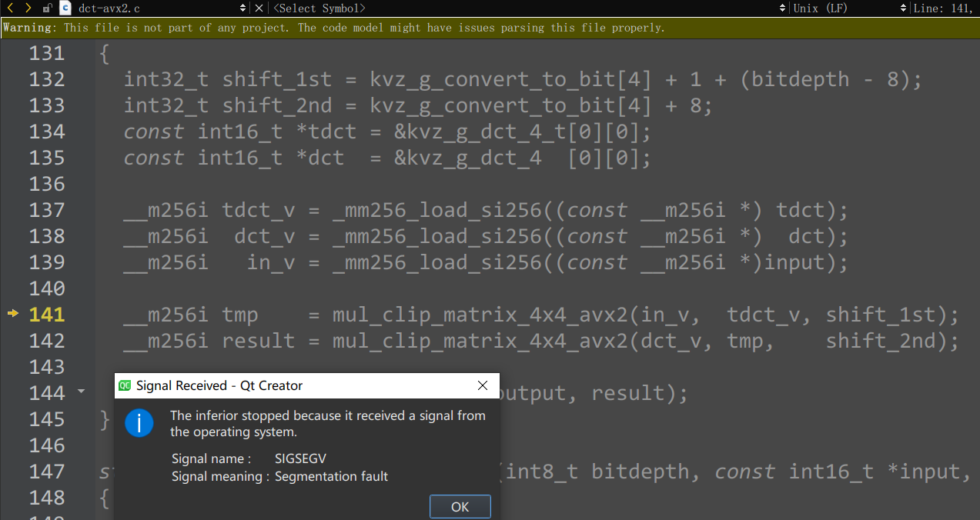
Task: Click the blue info icon in the dialog
Action: [139, 423]
